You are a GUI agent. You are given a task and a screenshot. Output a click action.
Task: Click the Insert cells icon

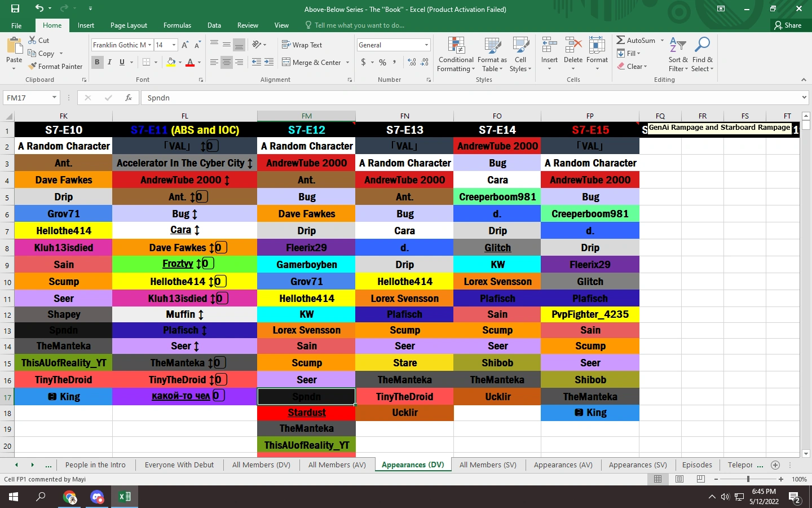point(549,45)
